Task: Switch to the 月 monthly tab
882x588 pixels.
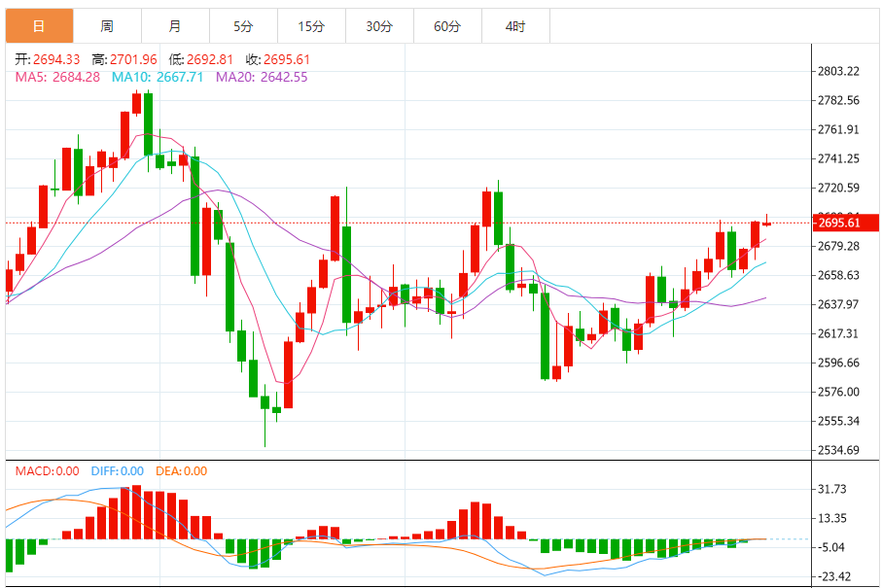Action: click(175, 26)
